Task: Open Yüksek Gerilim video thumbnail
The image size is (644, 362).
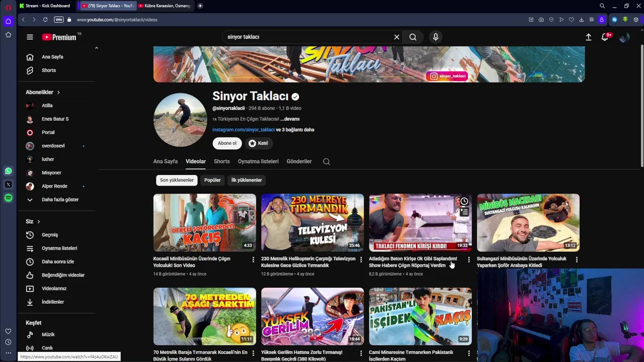Action: click(x=312, y=316)
